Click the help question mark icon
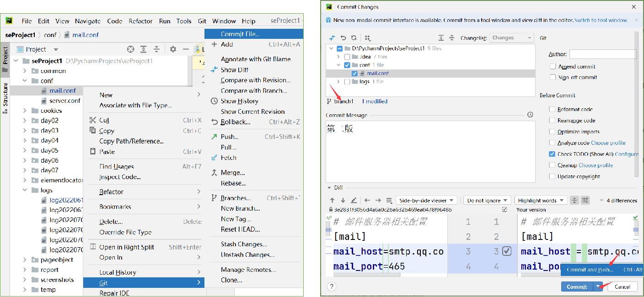This screenshot has height=297, width=644. click(332, 286)
